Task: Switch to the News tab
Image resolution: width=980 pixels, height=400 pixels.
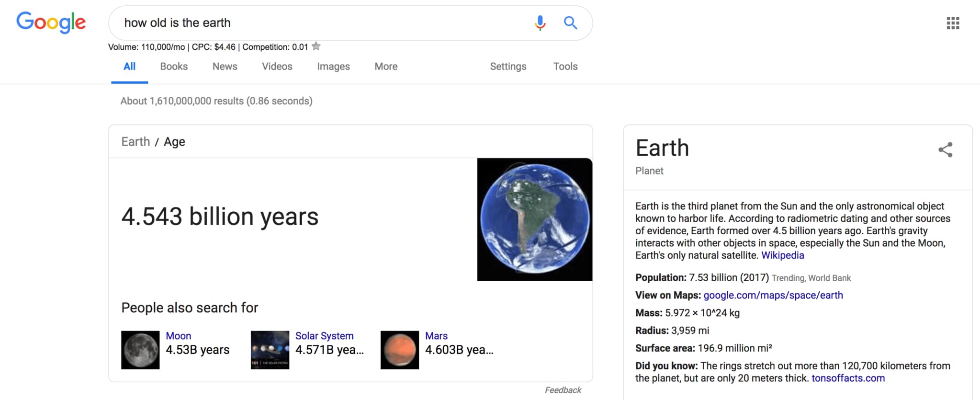Action: coord(225,67)
